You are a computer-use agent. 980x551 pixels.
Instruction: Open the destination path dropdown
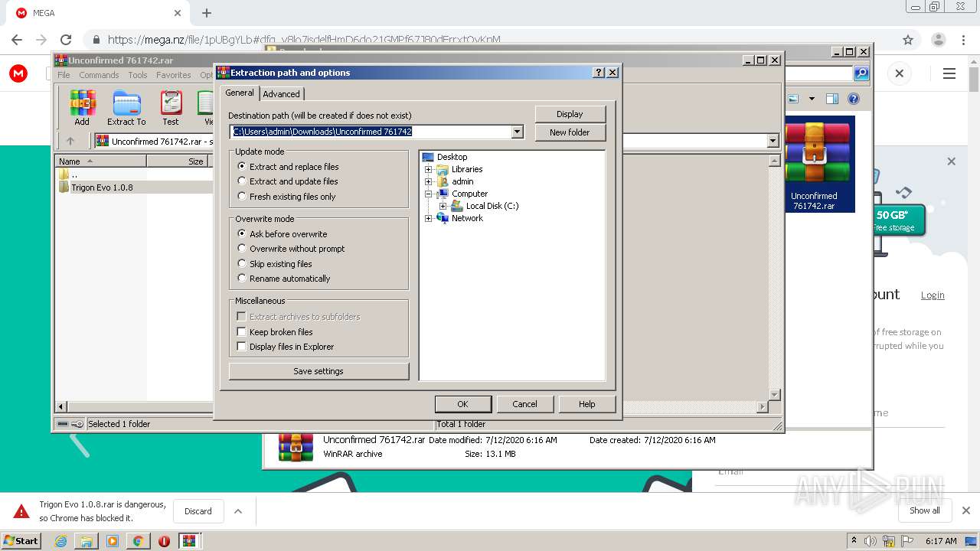point(517,132)
